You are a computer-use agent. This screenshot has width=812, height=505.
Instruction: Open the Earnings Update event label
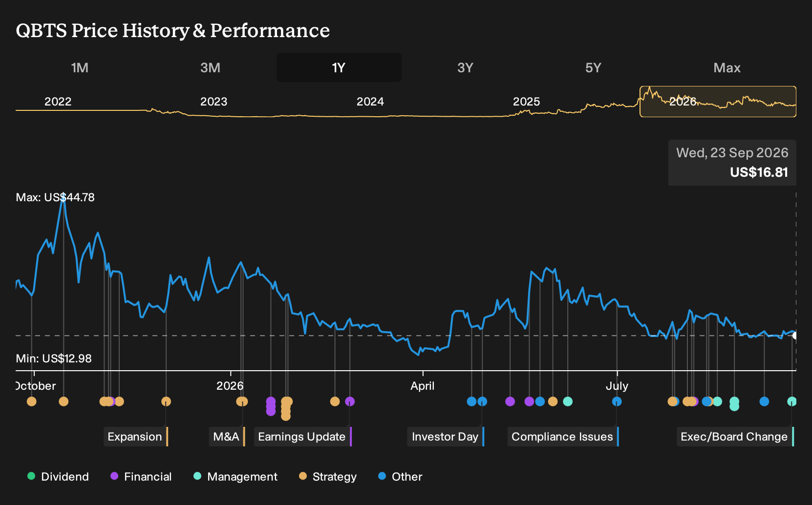(303, 437)
